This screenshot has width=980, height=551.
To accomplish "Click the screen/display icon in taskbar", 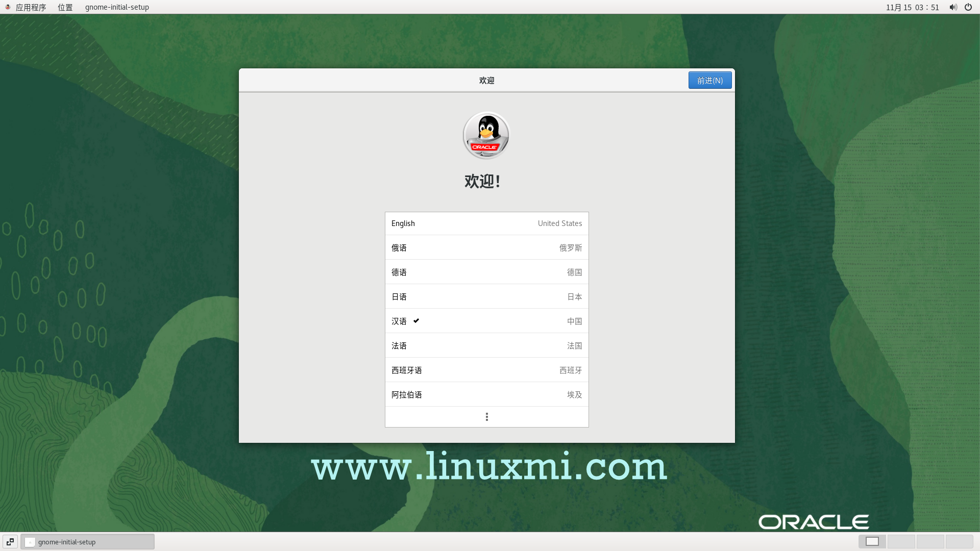I will [x=872, y=542].
